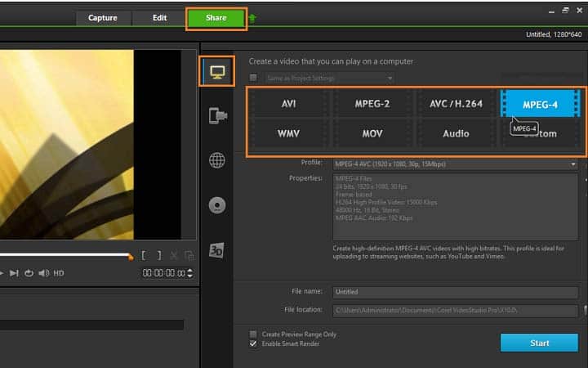Close the VideoStudio window
This screenshot has width=588, height=368.
pyautogui.click(x=579, y=11)
